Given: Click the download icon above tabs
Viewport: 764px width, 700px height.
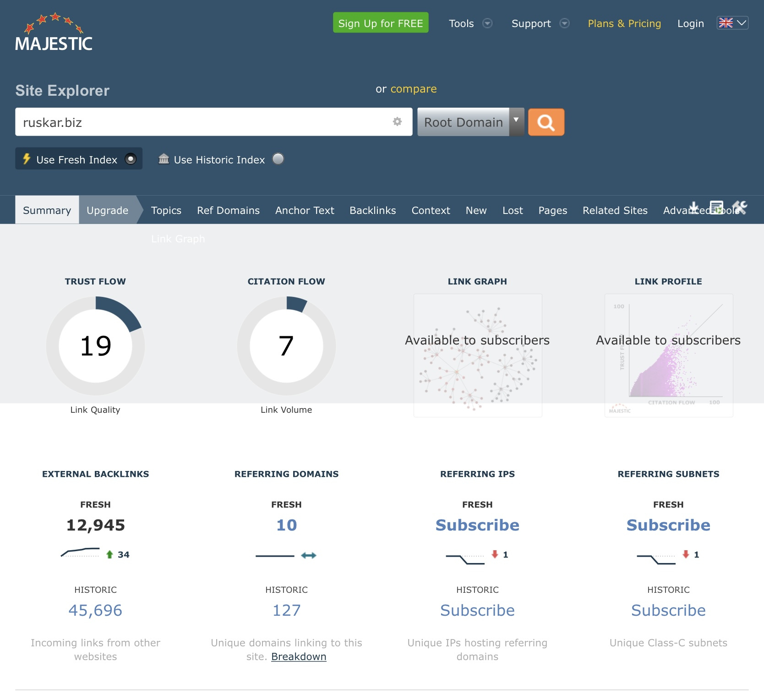Looking at the screenshot, I should tap(694, 208).
